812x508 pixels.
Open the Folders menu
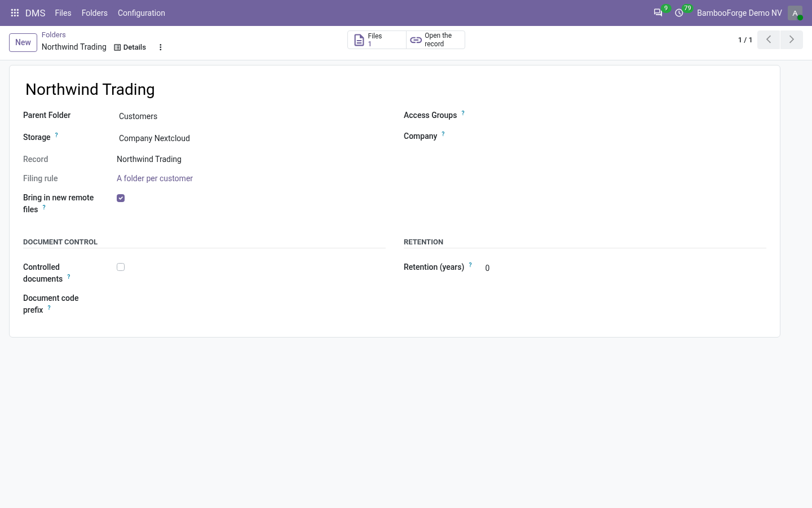coord(95,13)
